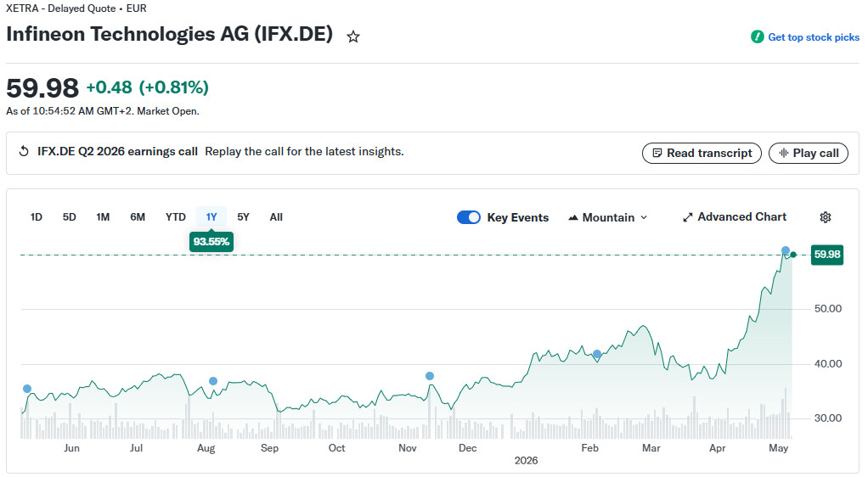Open chart settings gear icon
The width and height of the screenshot is (868, 477).
825,217
